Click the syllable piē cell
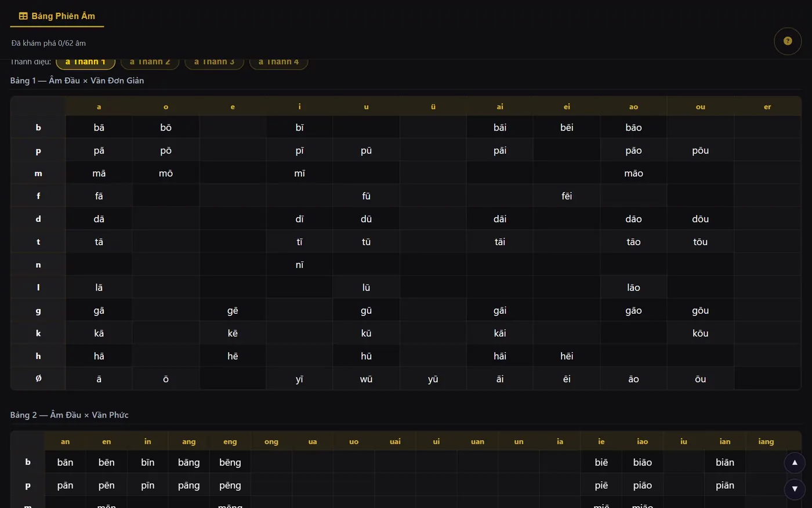This screenshot has height=508, width=812. coord(601,485)
